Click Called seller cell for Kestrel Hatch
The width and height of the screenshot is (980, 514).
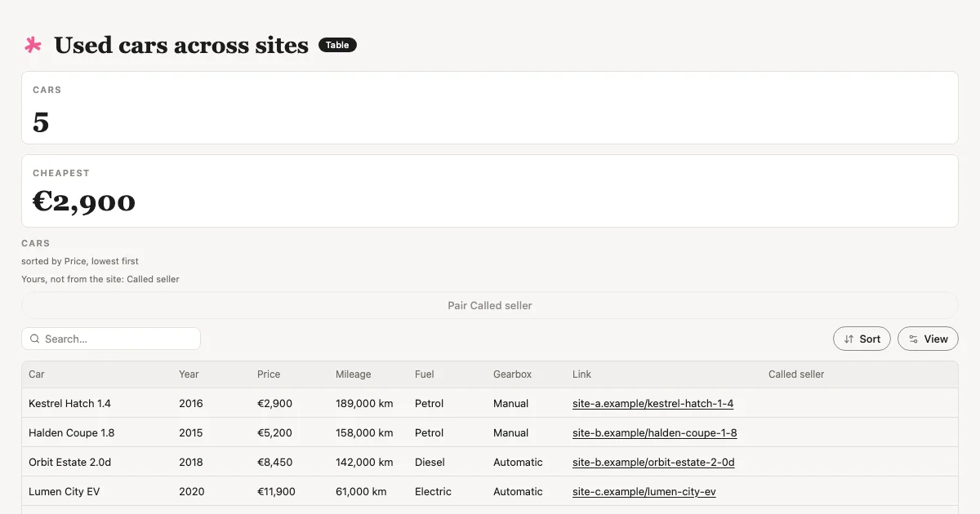[860, 403]
